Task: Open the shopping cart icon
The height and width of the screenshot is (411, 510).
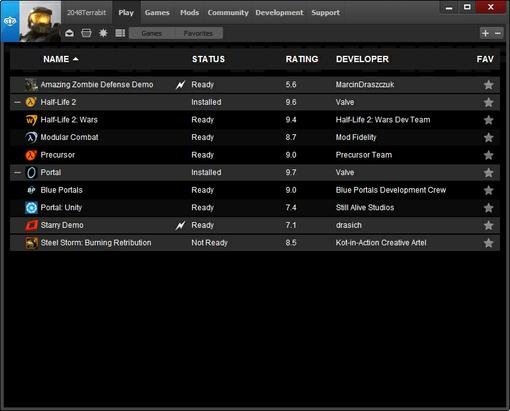Action: coord(86,33)
